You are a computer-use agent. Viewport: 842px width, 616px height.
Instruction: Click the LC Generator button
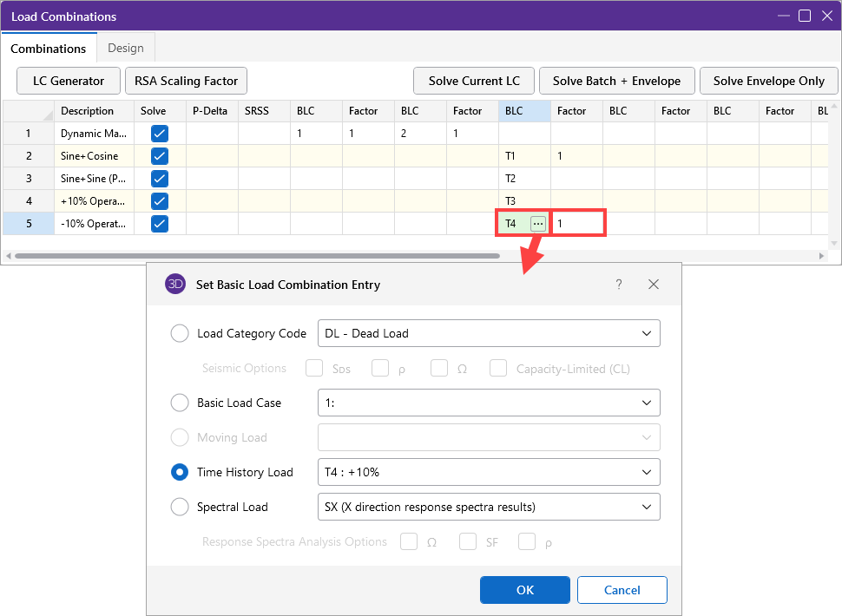69,81
